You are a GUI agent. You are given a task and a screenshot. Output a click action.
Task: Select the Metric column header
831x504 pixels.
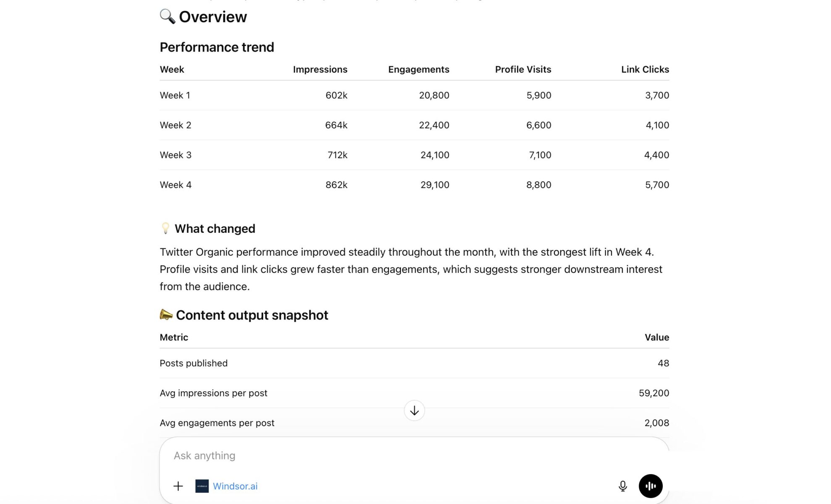tap(174, 337)
